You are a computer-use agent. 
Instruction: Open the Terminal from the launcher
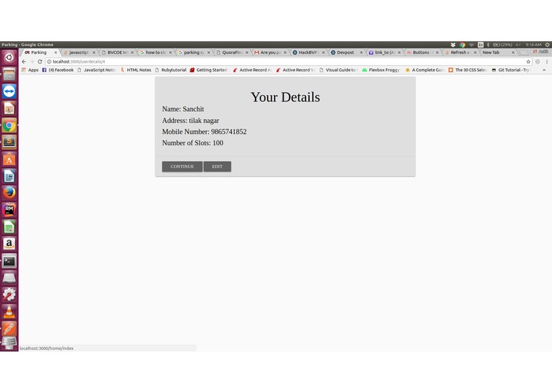pyautogui.click(x=10, y=261)
